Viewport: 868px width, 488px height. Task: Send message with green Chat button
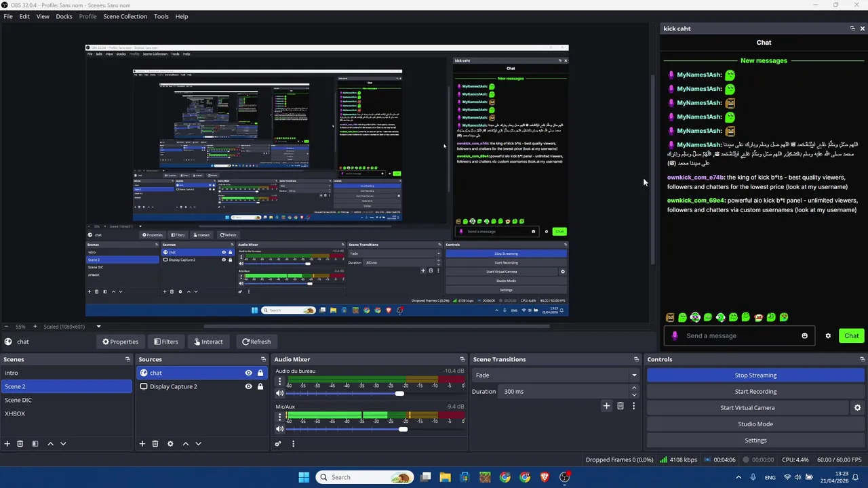point(851,335)
